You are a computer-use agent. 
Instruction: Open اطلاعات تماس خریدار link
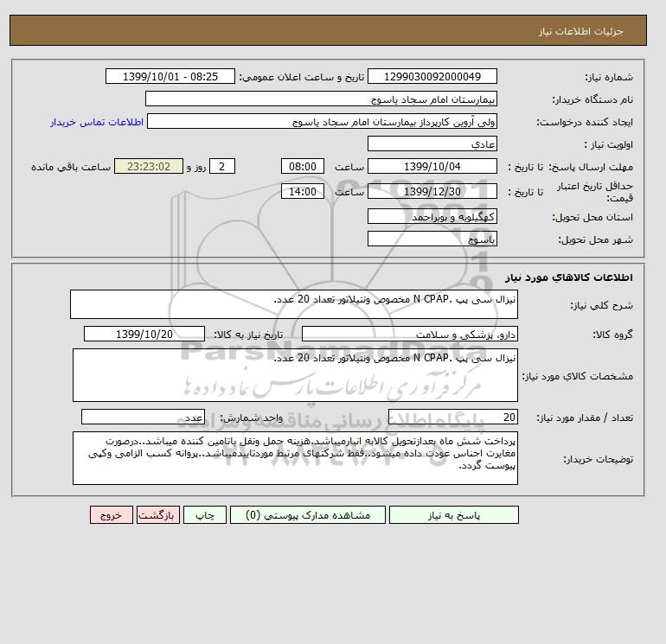pos(97,122)
